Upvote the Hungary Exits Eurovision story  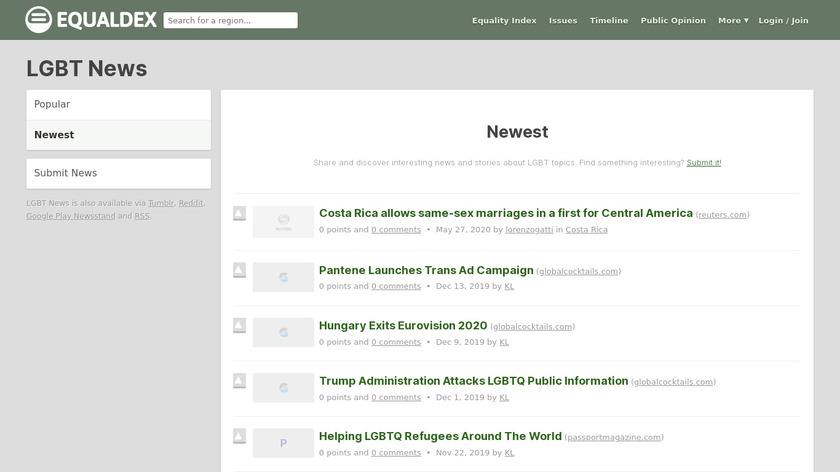tap(240, 325)
